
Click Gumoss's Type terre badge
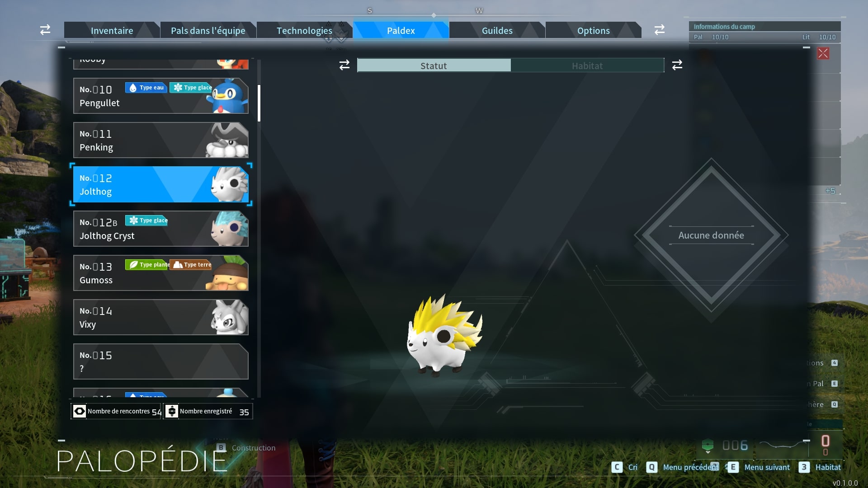(190, 265)
